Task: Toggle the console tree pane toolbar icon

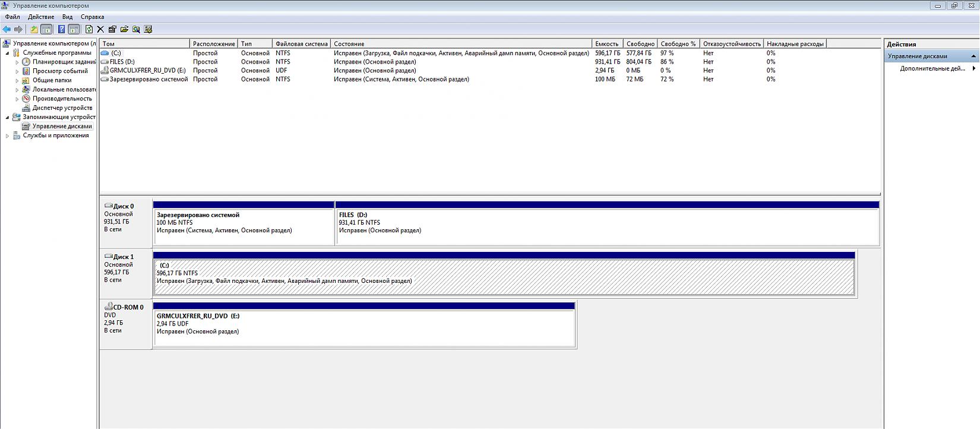Action: pos(46,29)
